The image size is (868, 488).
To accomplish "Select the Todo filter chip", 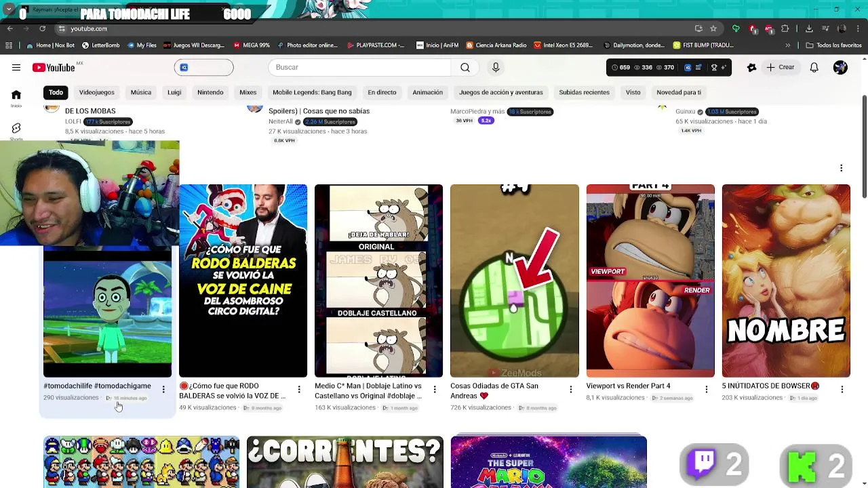I will tap(56, 92).
